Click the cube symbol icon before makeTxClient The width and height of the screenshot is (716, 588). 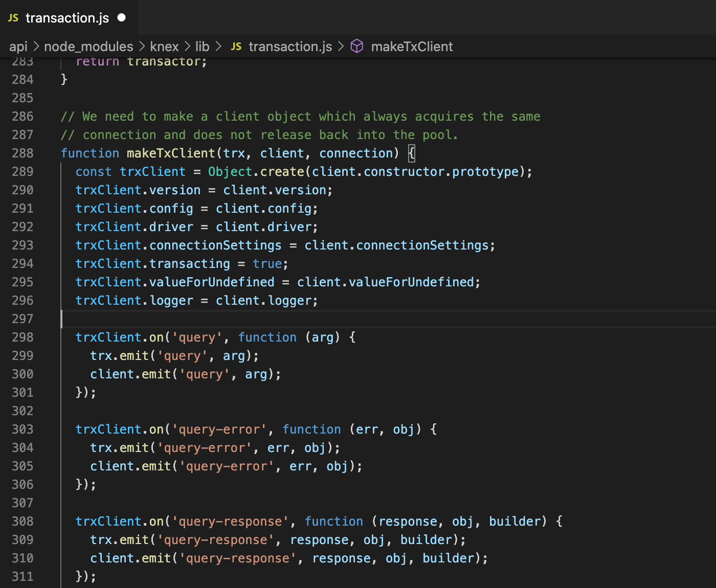[357, 47]
